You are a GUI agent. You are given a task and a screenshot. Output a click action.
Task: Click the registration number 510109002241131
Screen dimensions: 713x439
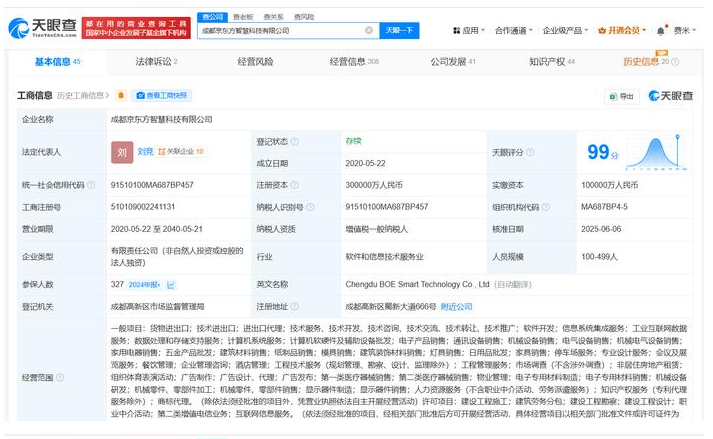[143, 207]
